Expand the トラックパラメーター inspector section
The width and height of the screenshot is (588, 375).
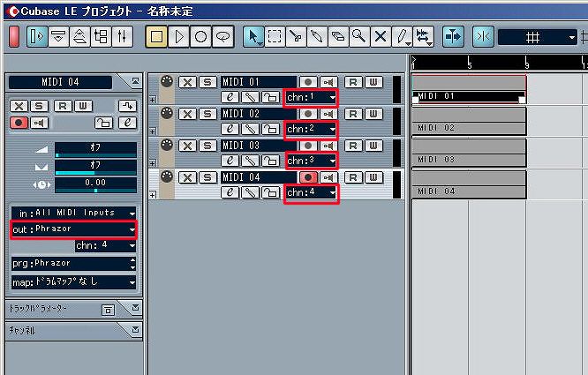[x=135, y=308]
